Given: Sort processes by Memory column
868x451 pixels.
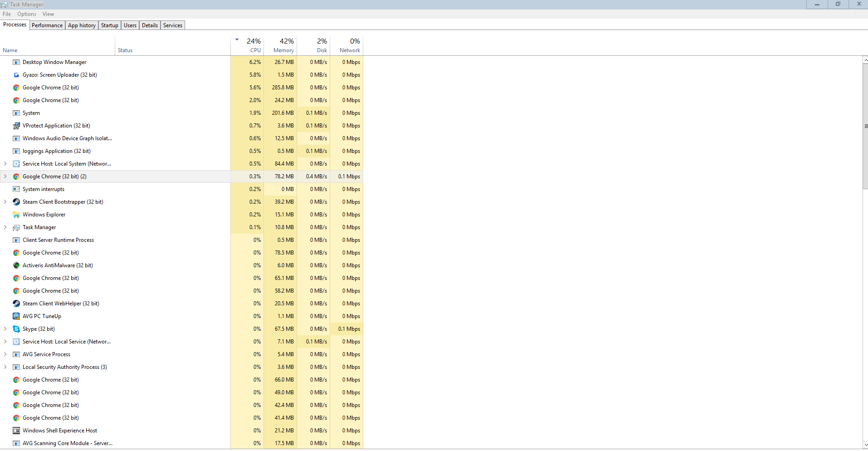Looking at the screenshot, I should click(x=280, y=45).
